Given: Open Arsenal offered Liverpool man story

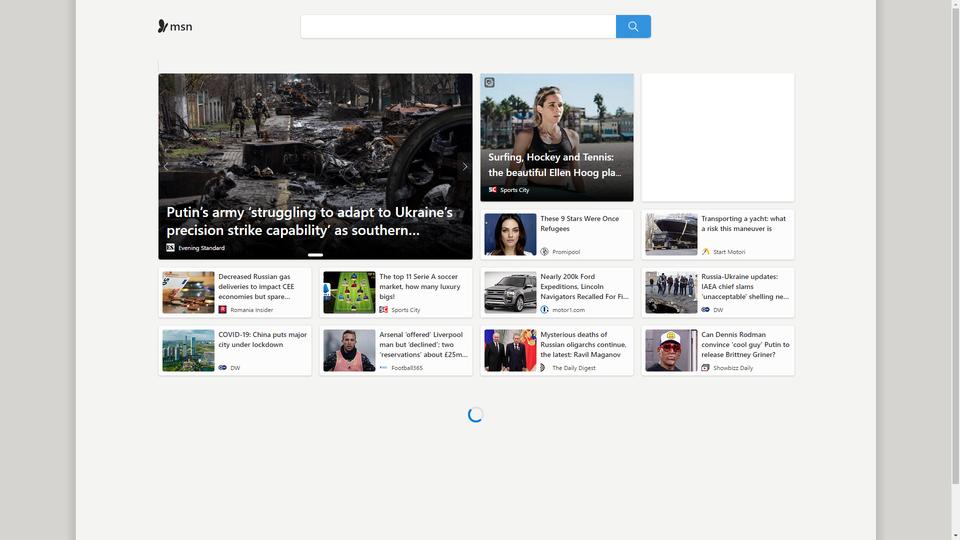Looking at the screenshot, I should click(423, 345).
